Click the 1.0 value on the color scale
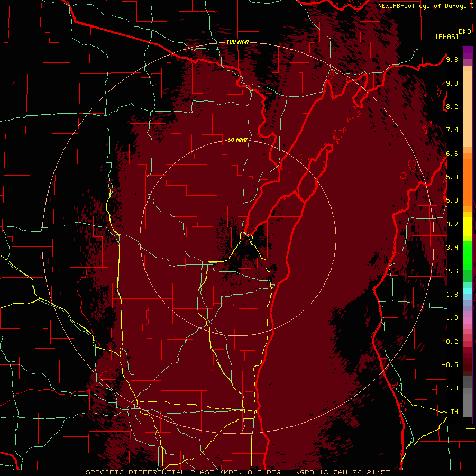The width and height of the screenshot is (476, 476). (x=452, y=318)
